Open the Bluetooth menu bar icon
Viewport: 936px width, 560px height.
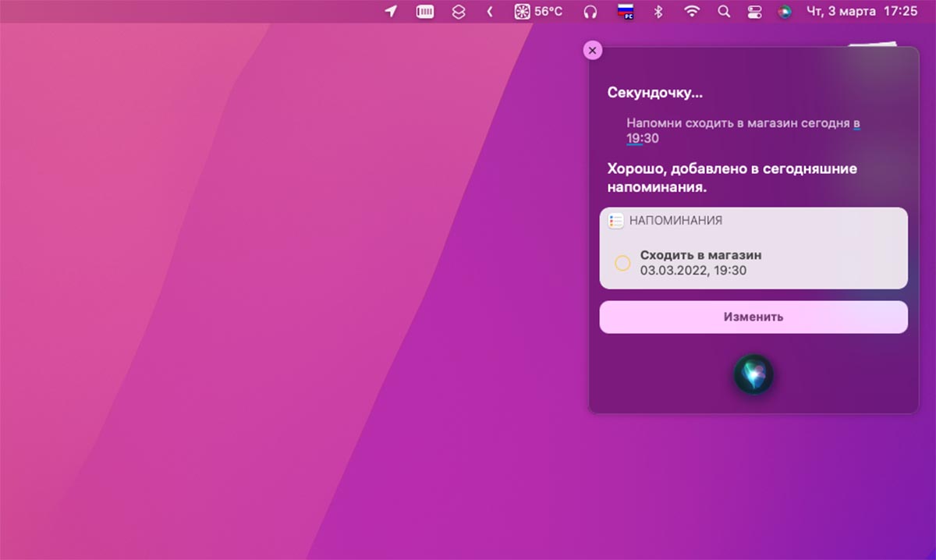point(658,11)
